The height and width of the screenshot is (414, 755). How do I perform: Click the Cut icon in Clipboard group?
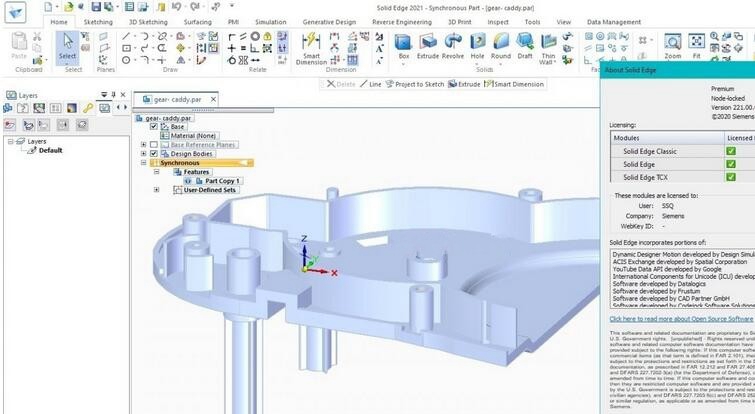pos(37,37)
